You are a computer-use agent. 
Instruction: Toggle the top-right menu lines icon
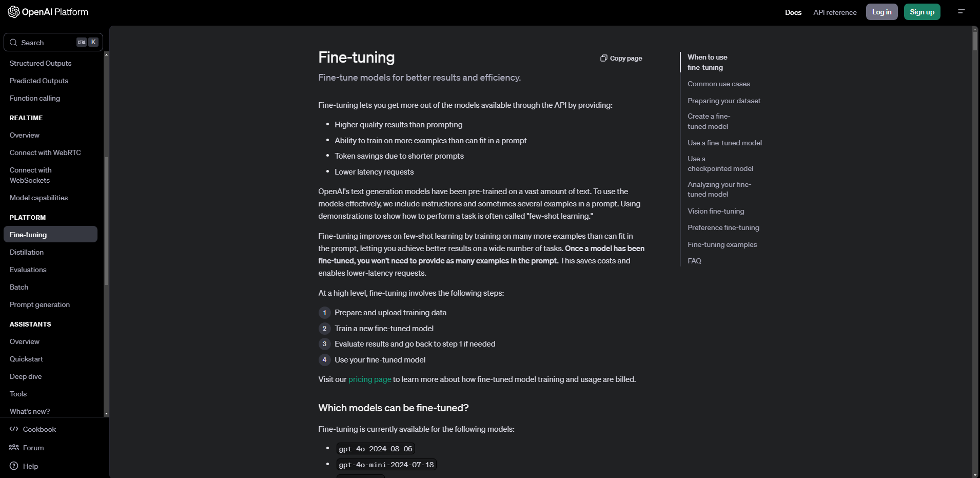click(962, 11)
